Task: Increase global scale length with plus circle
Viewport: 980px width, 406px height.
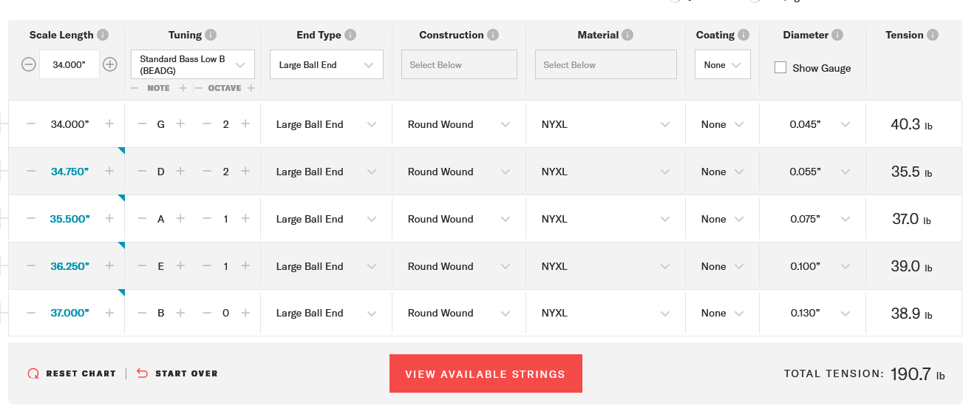Action: click(x=110, y=64)
